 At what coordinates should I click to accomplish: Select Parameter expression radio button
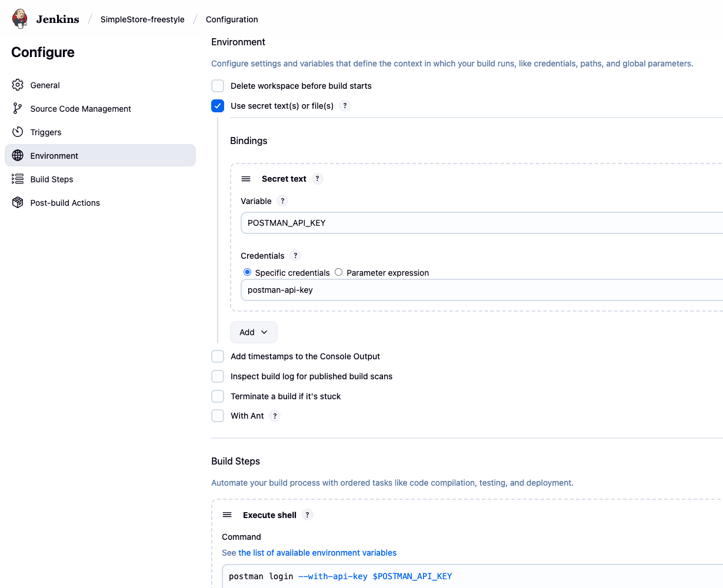click(339, 272)
